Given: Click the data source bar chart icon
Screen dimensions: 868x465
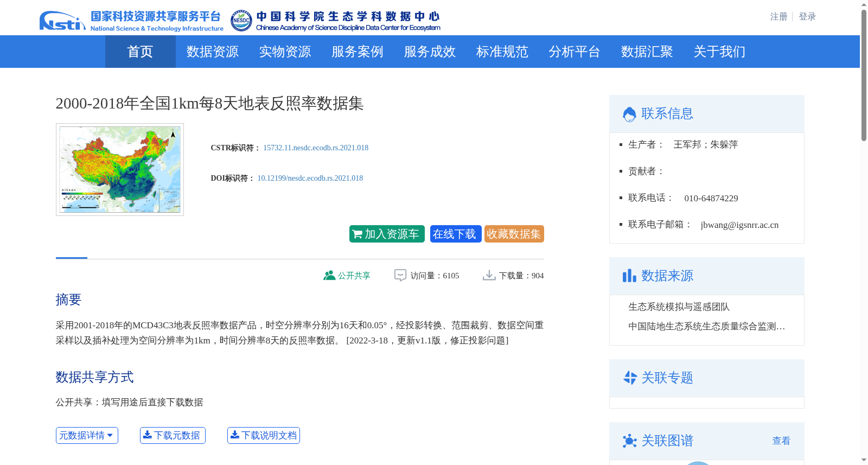Looking at the screenshot, I should point(629,276).
